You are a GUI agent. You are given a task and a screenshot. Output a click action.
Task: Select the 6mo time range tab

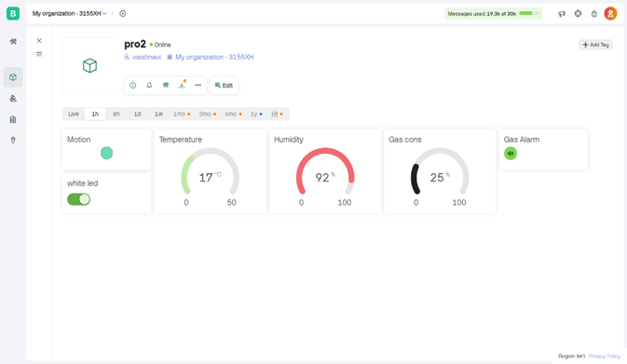233,114
